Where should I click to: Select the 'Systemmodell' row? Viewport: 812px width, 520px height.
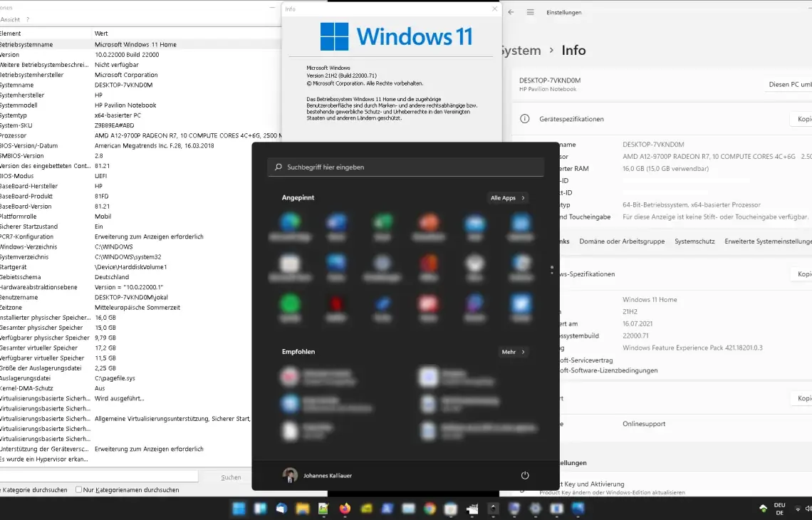pyautogui.click(x=140, y=105)
